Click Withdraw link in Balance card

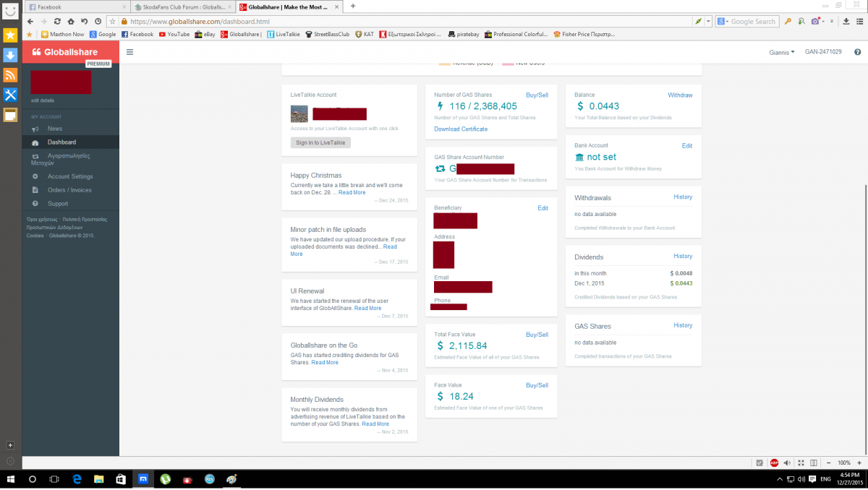680,95
